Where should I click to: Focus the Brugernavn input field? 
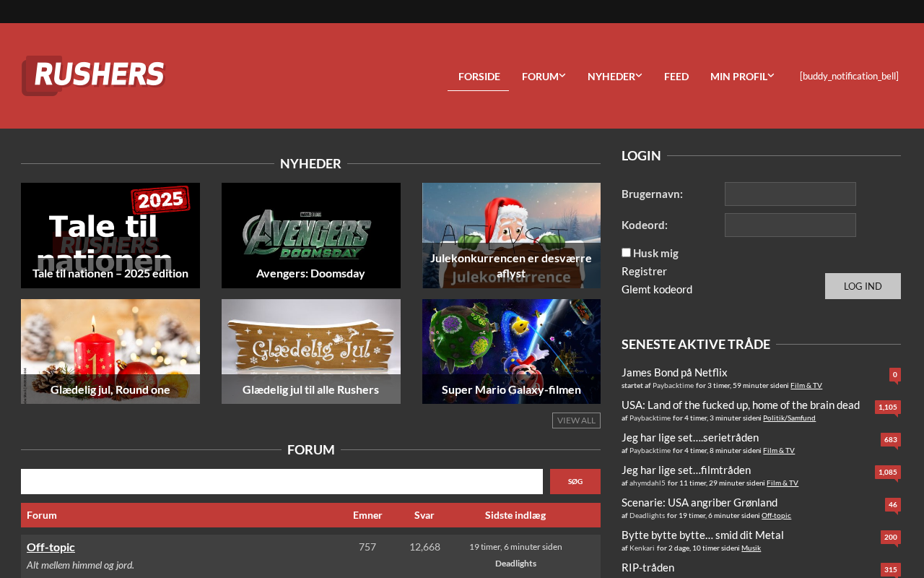790,194
